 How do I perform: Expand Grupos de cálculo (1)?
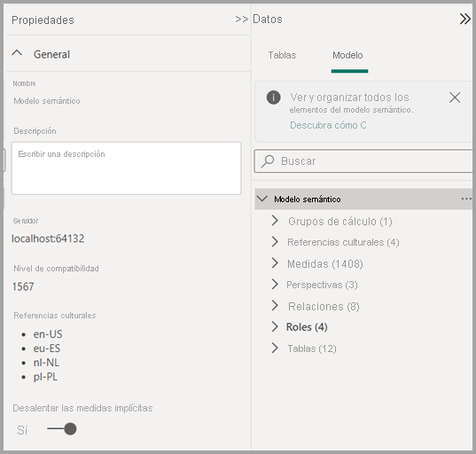(275, 221)
